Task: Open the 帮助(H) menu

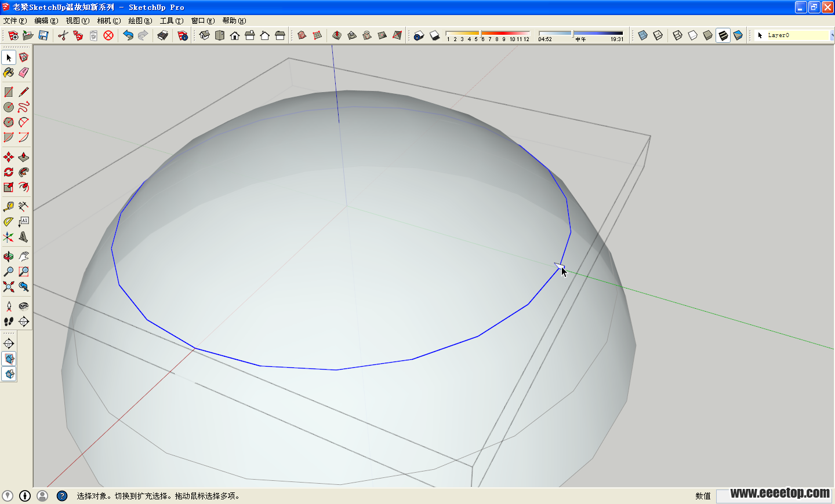Action: (234, 20)
